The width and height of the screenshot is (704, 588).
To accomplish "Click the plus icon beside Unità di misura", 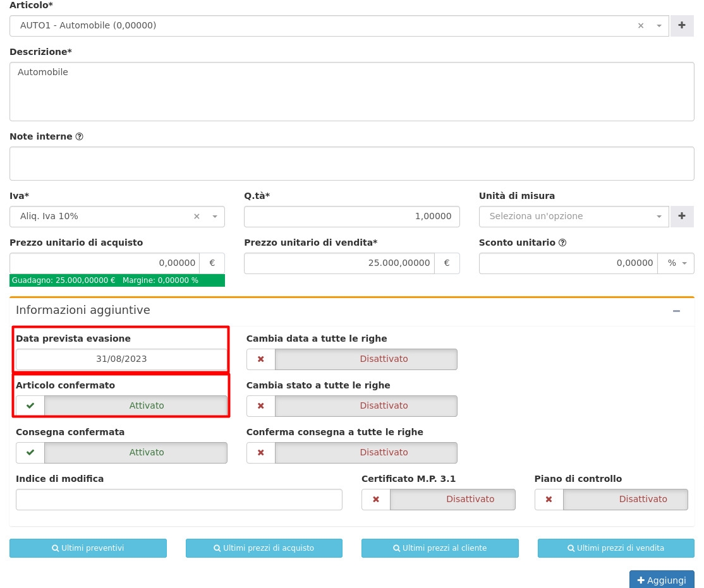I will point(682,217).
